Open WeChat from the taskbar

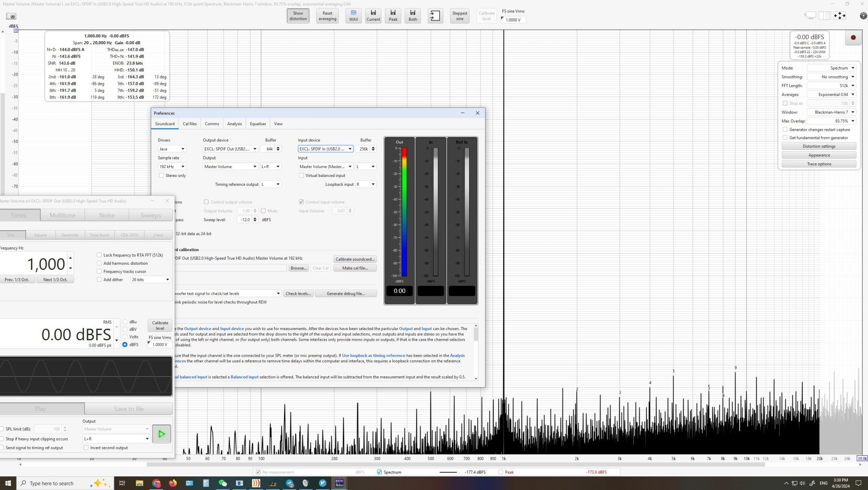click(x=223, y=483)
